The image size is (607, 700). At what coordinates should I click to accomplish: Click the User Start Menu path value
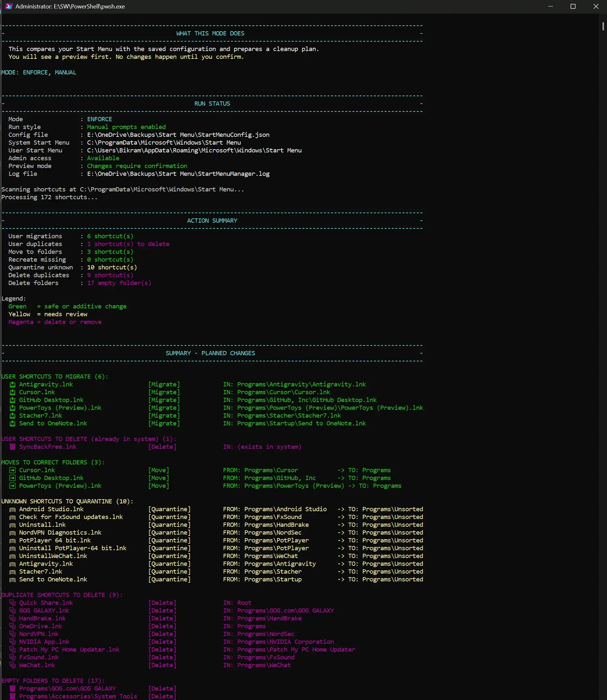[x=194, y=150]
